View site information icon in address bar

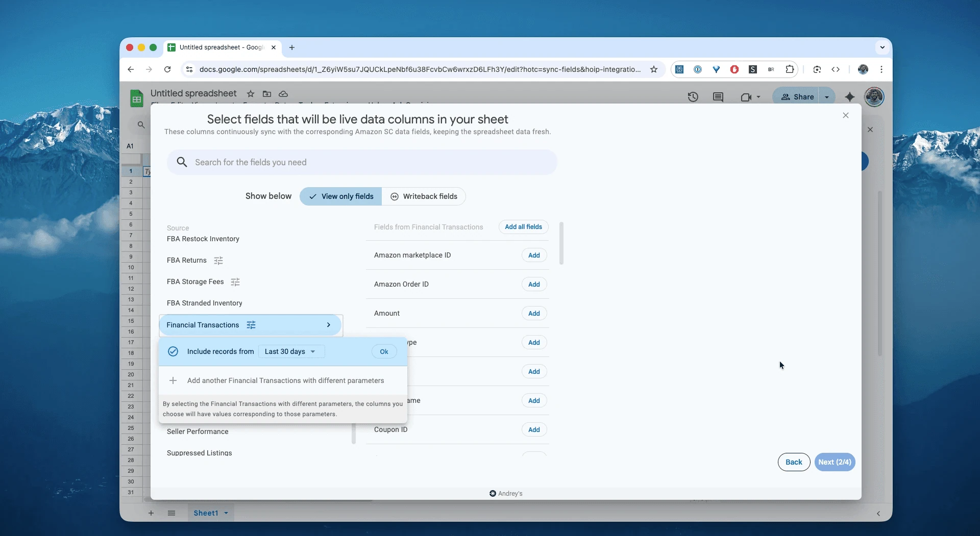point(189,69)
